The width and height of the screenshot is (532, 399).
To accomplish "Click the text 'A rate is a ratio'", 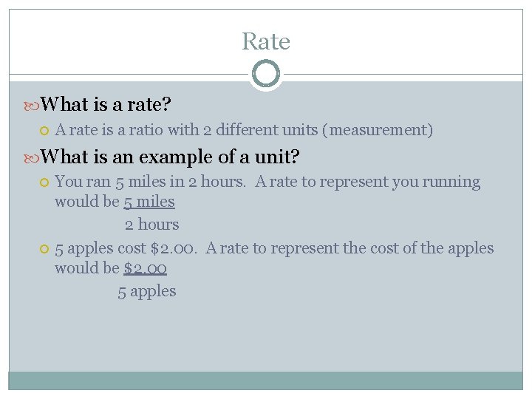I will click(x=109, y=131).
